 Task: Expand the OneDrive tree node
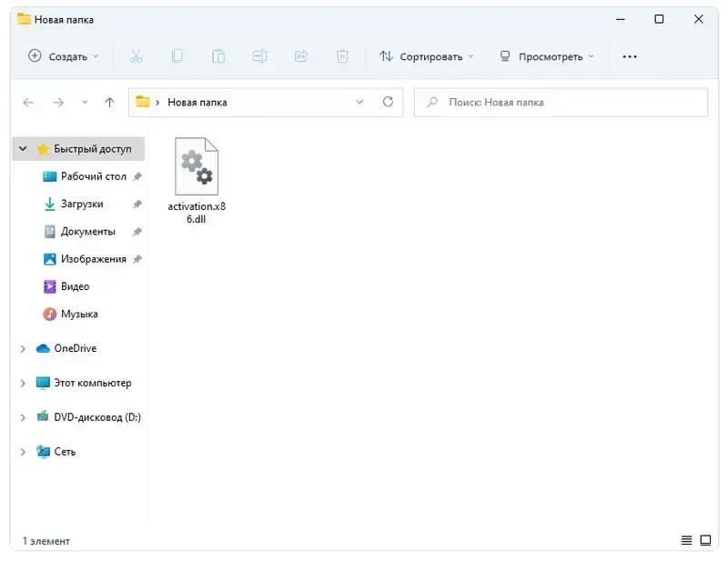coord(23,348)
